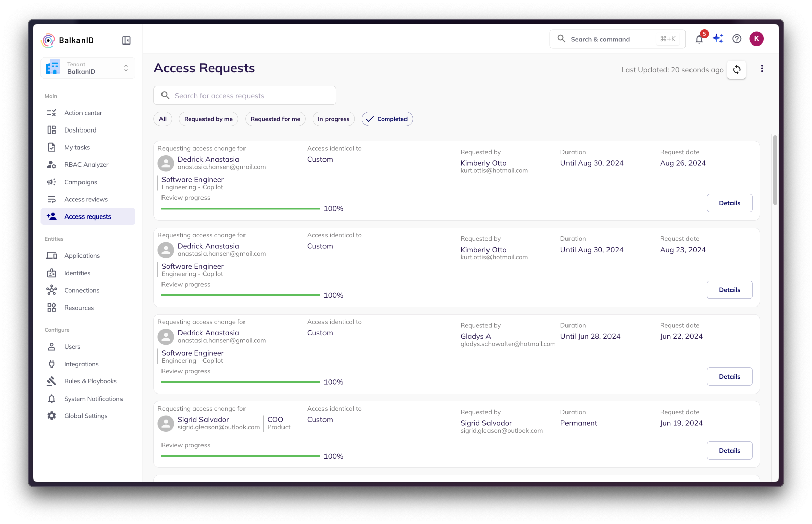The width and height of the screenshot is (812, 524).
Task: Open the three-dot more options menu
Action: click(x=762, y=69)
